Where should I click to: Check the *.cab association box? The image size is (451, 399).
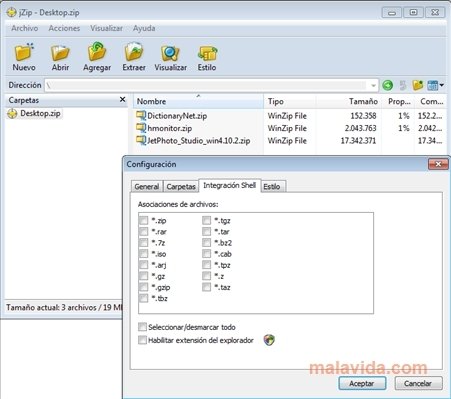[x=206, y=254]
